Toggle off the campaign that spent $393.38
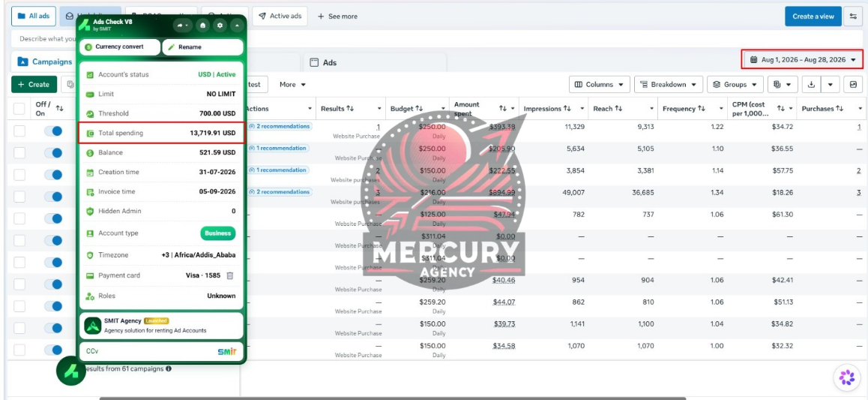This screenshot has height=400, width=868. pyautogui.click(x=53, y=131)
